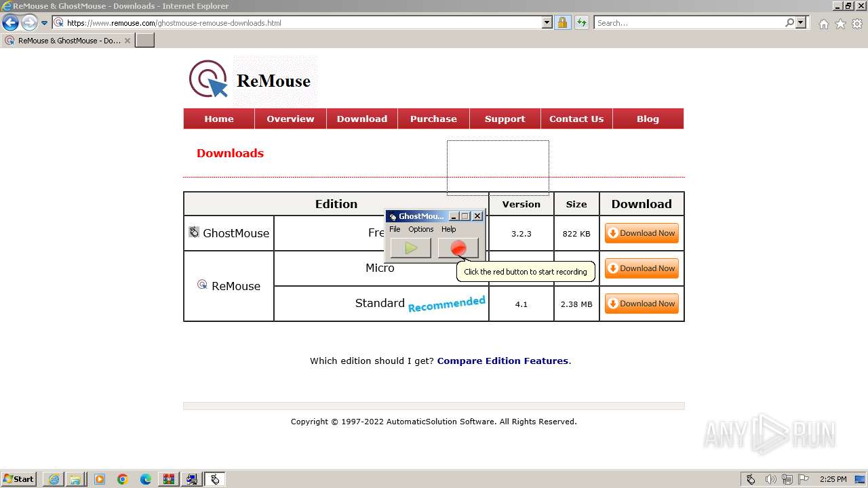Click the version 3.2.3 cell

(x=521, y=233)
